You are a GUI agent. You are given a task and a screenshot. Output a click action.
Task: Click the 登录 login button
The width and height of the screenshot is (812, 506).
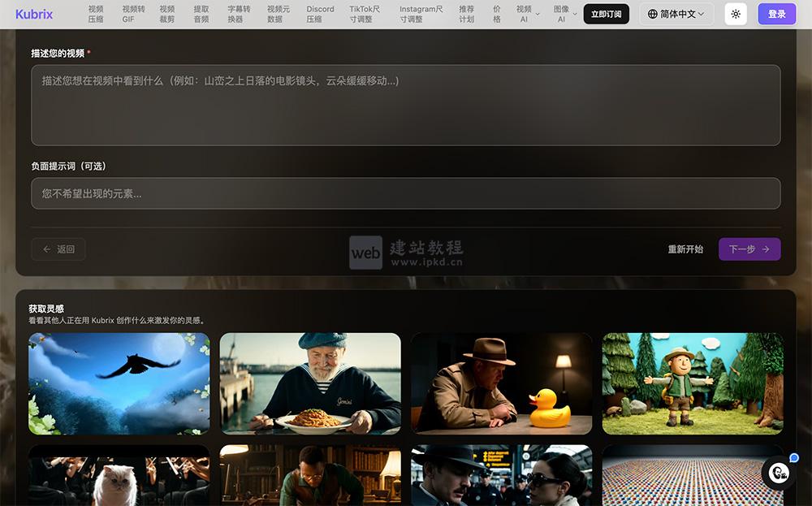(776, 14)
